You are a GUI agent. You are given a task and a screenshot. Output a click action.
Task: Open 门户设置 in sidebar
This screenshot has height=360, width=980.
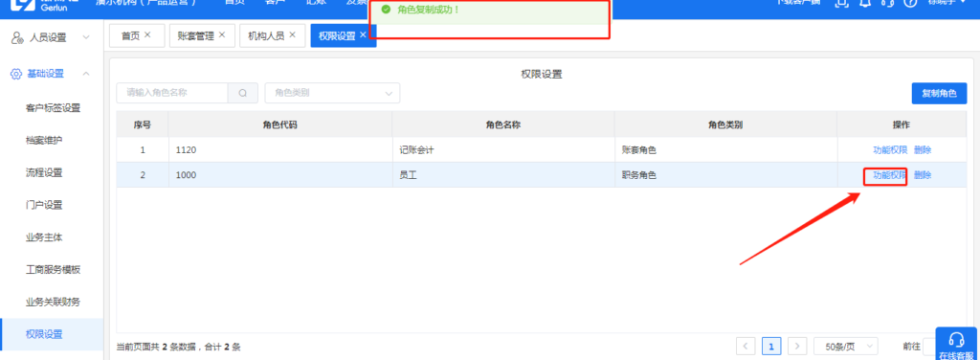pos(44,205)
